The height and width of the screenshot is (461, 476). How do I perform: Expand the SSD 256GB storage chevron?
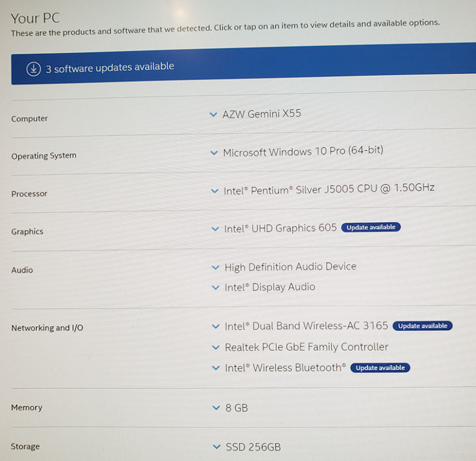pos(216,447)
